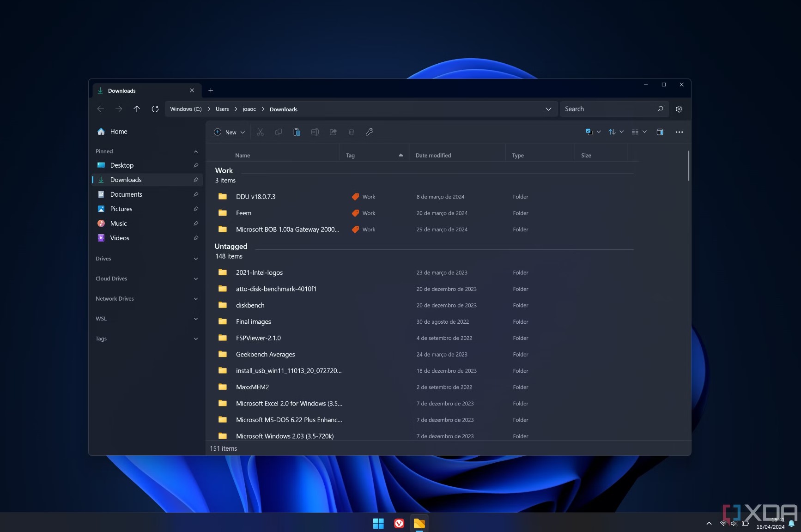This screenshot has width=801, height=532.
Task: Open the Share option from the toolbar
Action: click(333, 132)
